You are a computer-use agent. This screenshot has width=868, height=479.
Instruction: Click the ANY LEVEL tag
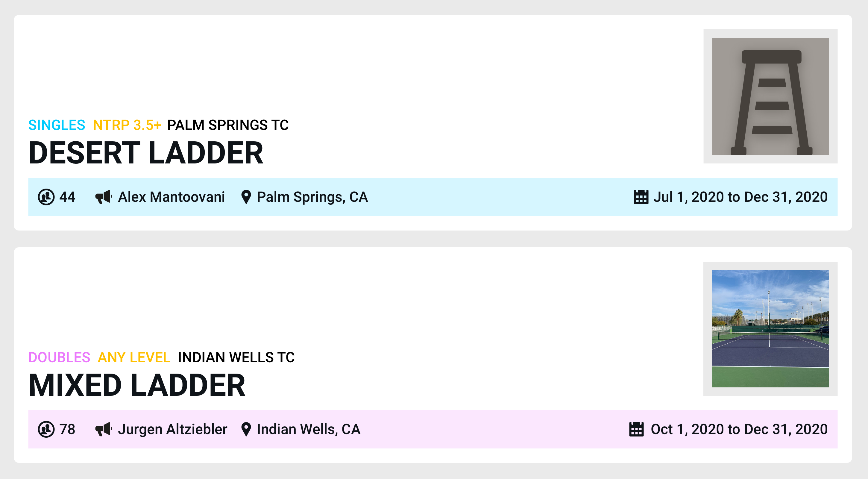click(134, 357)
